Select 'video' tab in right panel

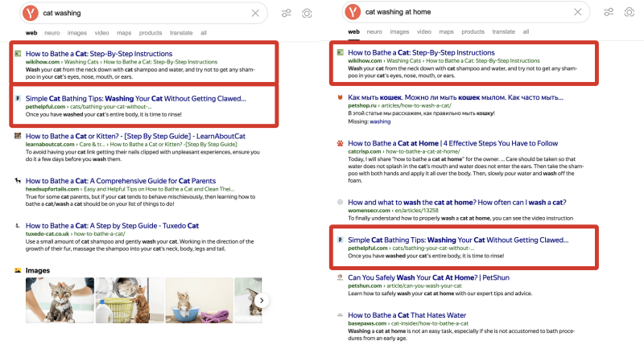[424, 31]
